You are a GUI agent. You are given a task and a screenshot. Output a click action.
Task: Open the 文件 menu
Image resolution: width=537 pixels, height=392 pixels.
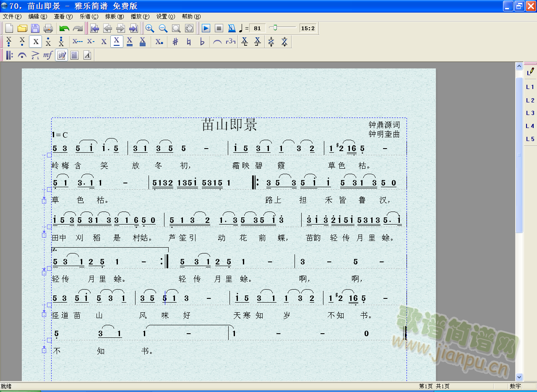click(12, 17)
